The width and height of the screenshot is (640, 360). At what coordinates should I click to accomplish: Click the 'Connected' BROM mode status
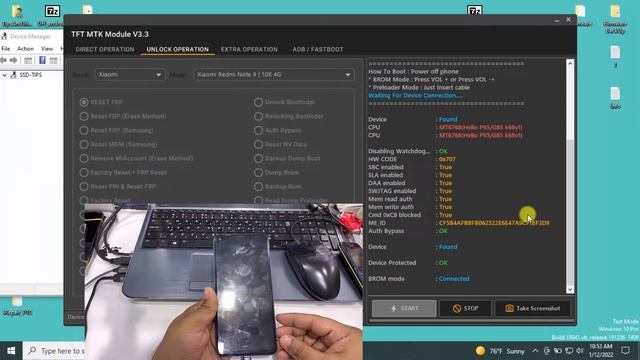[454, 279]
